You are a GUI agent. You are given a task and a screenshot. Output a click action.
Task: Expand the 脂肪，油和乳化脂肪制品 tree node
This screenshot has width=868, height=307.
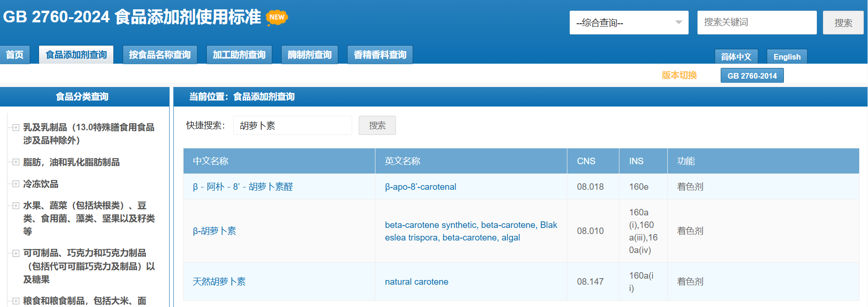pyautogui.click(x=16, y=162)
